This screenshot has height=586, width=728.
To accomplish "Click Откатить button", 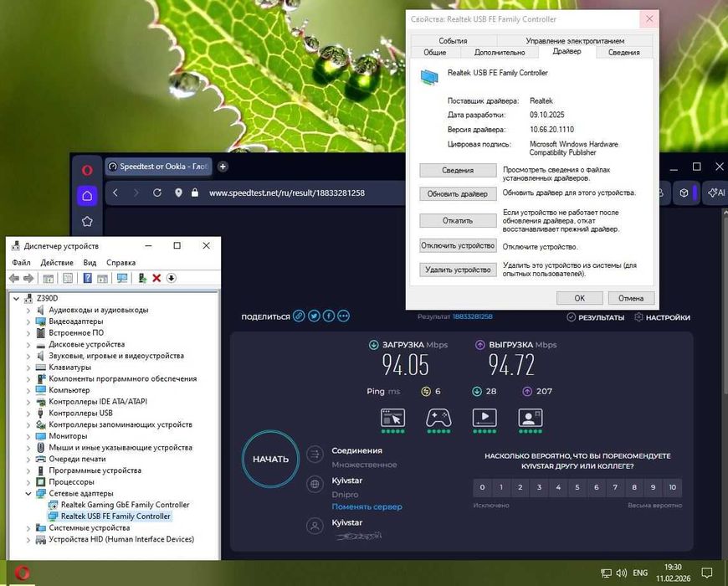I will [x=458, y=220].
